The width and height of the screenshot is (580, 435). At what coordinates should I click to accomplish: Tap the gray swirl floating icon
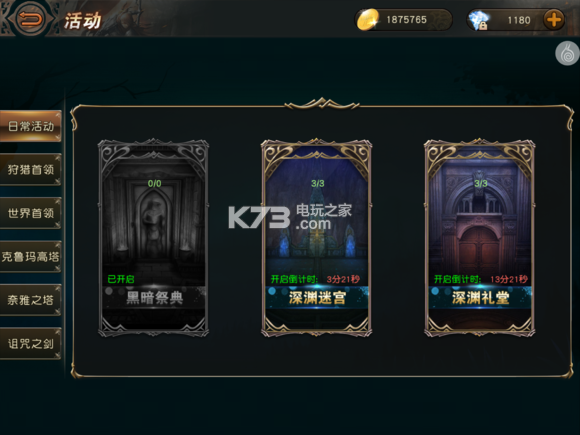tap(567, 53)
